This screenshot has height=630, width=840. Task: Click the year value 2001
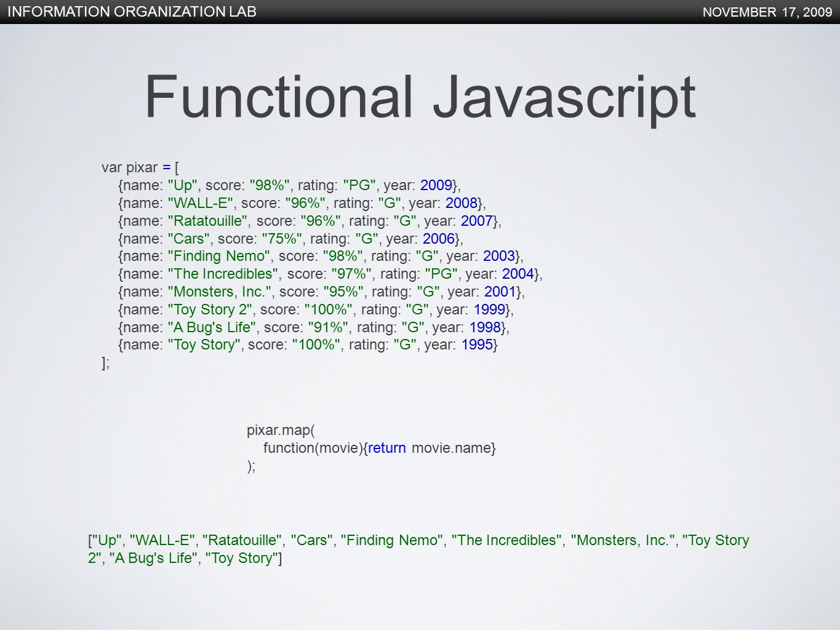click(500, 292)
